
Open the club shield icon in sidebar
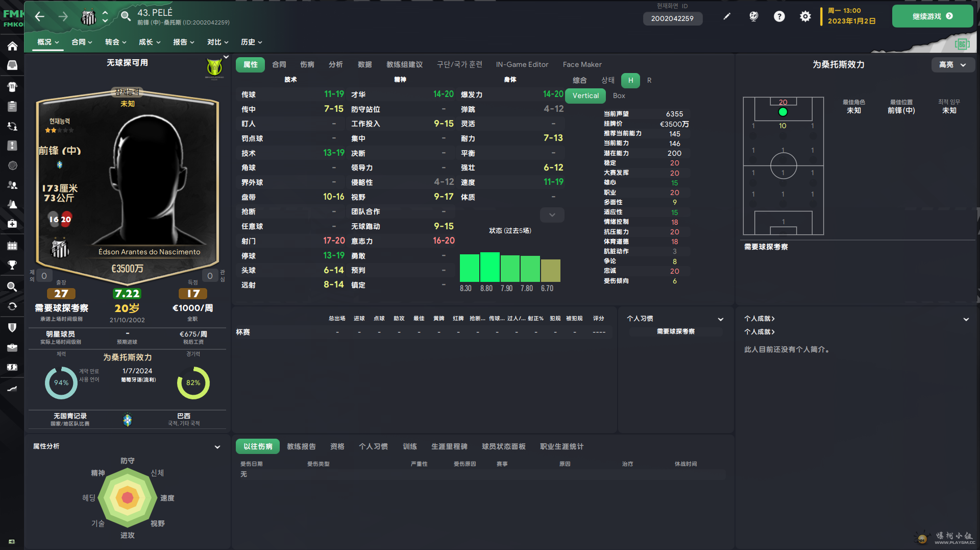click(x=12, y=327)
